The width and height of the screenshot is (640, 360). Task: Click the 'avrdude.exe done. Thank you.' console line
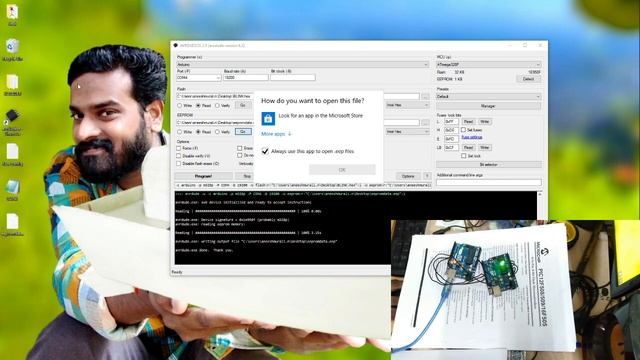(x=204, y=250)
